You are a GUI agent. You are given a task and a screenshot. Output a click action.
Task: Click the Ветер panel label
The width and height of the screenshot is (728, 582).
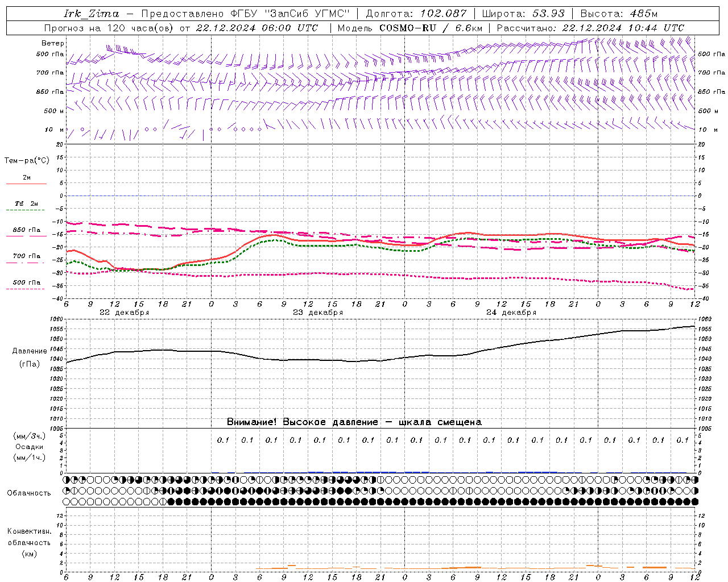click(53, 43)
